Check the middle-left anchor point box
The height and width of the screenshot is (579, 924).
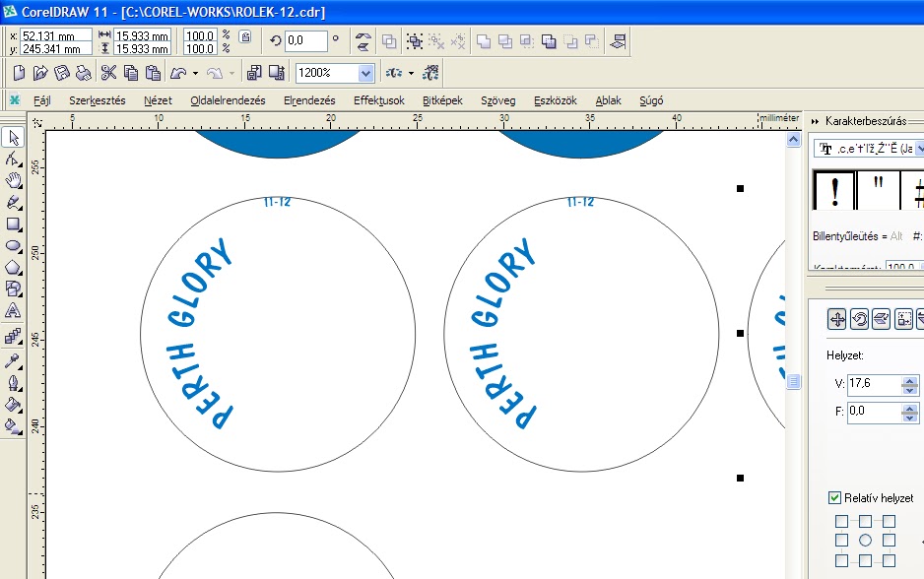pyautogui.click(x=841, y=541)
